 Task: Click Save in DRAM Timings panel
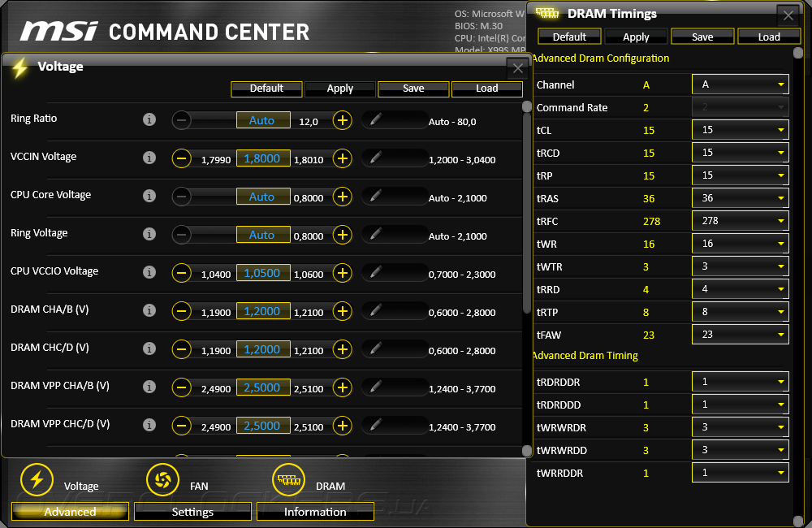[x=702, y=37]
